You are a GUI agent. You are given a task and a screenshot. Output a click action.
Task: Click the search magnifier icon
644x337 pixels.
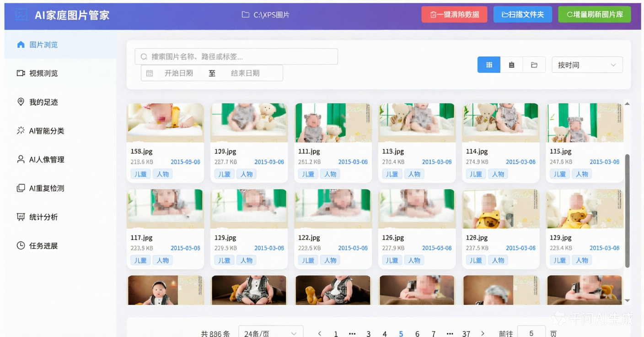tap(144, 57)
